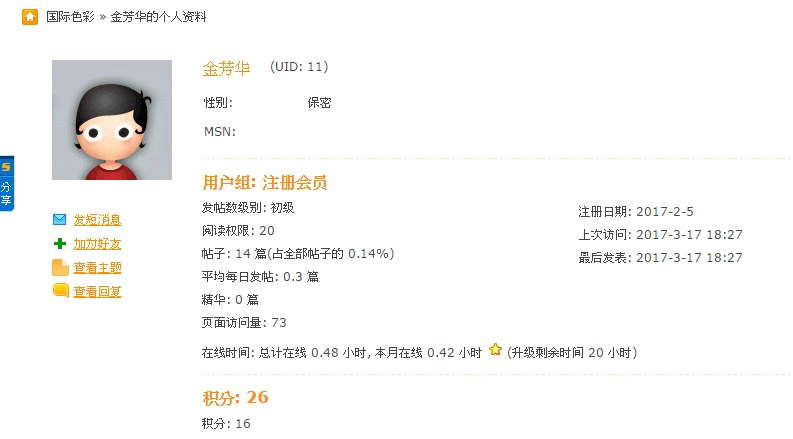
Task: Click the green plus add-friend icon
Action: pos(60,244)
